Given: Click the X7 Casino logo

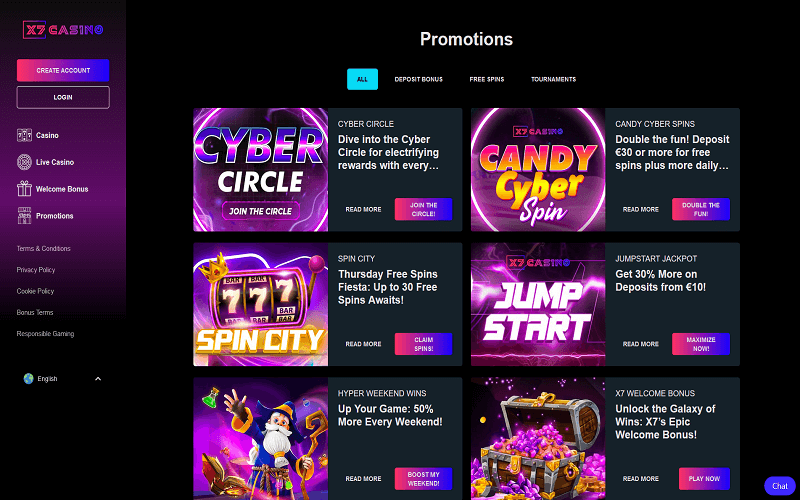Looking at the screenshot, I should point(63,30).
